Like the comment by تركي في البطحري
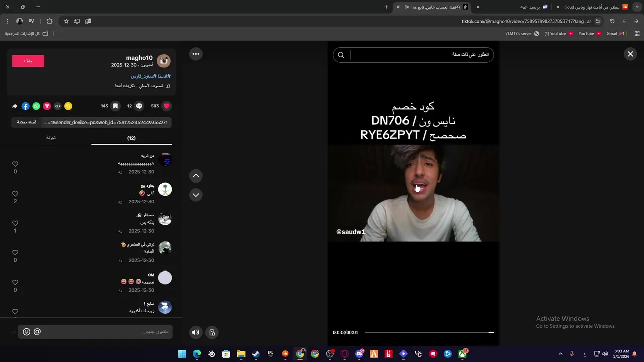Viewport: 644px width, 362px height. (15, 253)
